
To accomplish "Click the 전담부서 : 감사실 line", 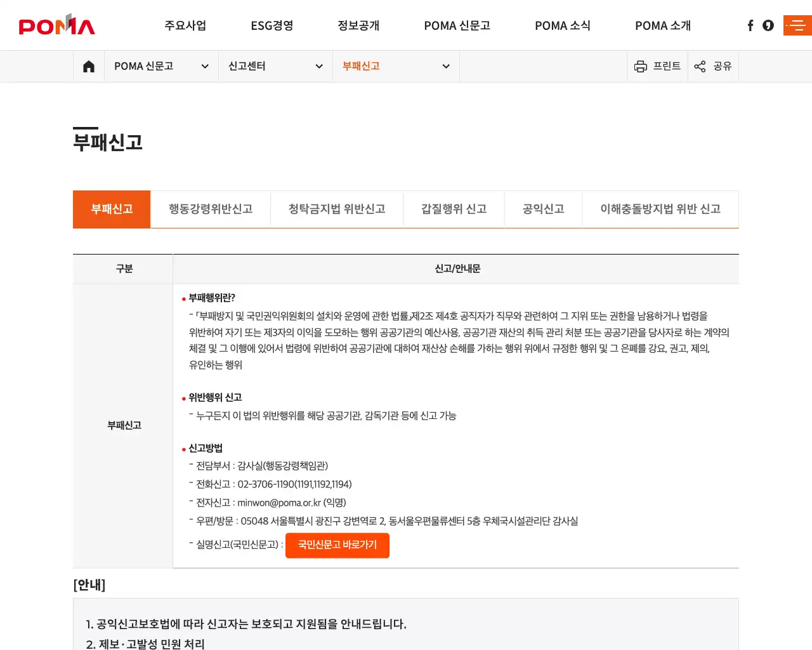I will 262,466.
